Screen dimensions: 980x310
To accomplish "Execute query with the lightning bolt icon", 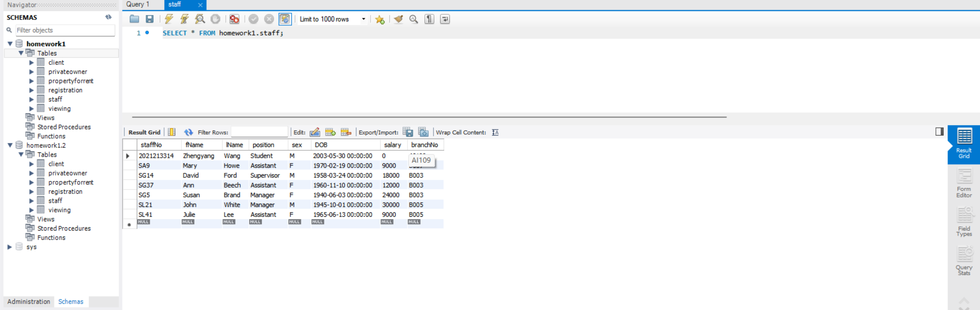I will [x=168, y=19].
